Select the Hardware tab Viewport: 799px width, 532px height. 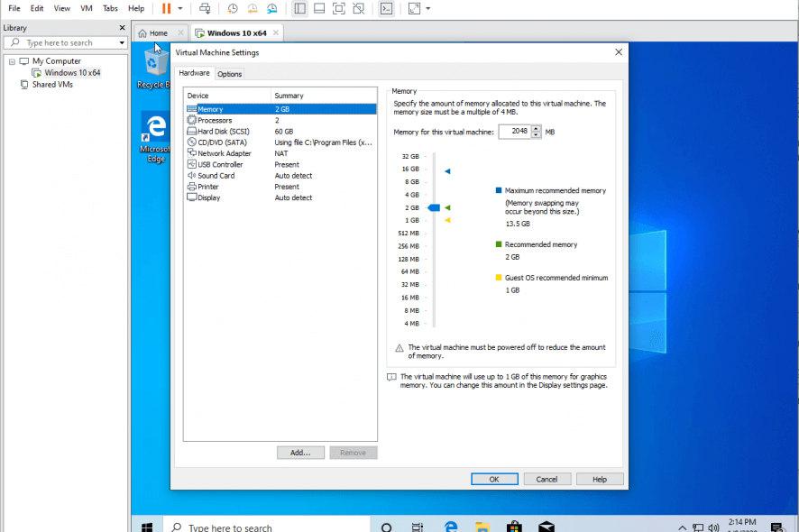(194, 73)
